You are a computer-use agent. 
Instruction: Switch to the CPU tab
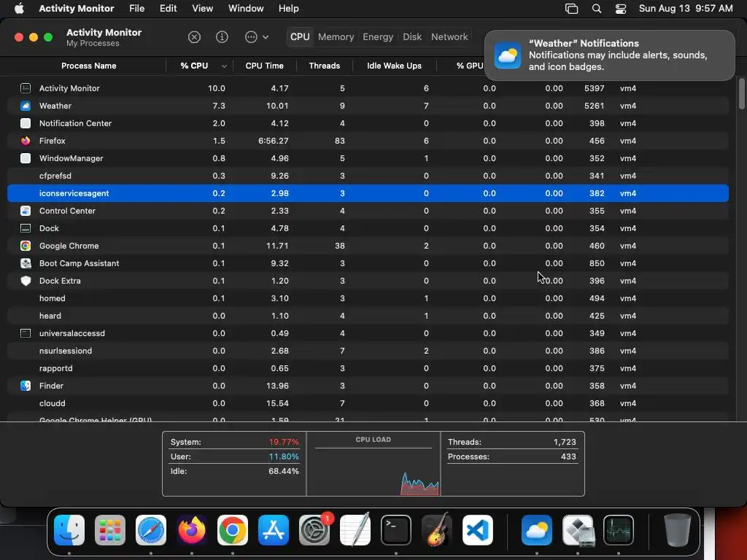click(300, 37)
